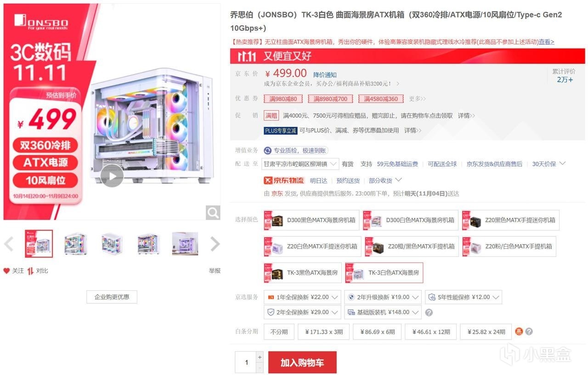Increase quantity with the plus stepper
588x375 pixels.
click(x=260, y=357)
